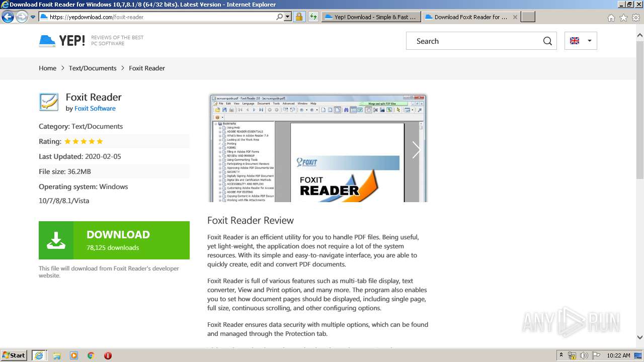Click File size: 36.2MB text

point(65,172)
